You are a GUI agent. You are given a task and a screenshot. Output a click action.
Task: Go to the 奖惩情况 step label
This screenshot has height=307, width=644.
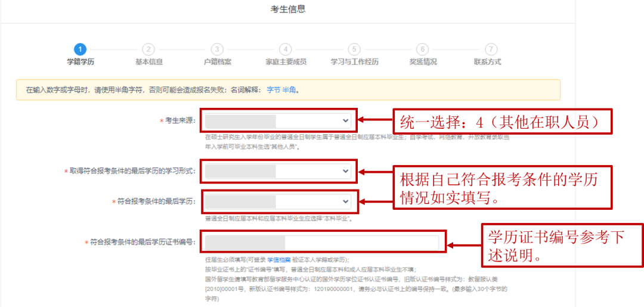422,62
